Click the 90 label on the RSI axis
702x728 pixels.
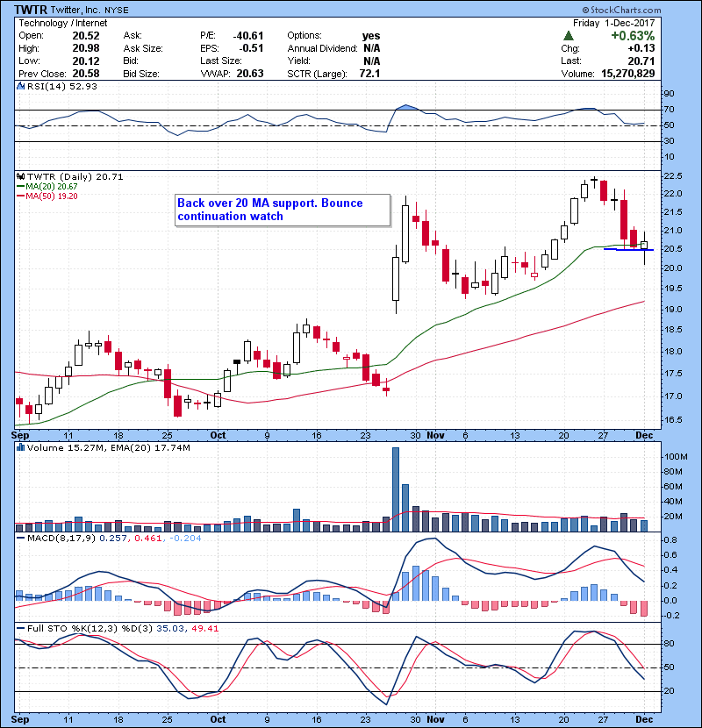pyautogui.click(x=669, y=93)
